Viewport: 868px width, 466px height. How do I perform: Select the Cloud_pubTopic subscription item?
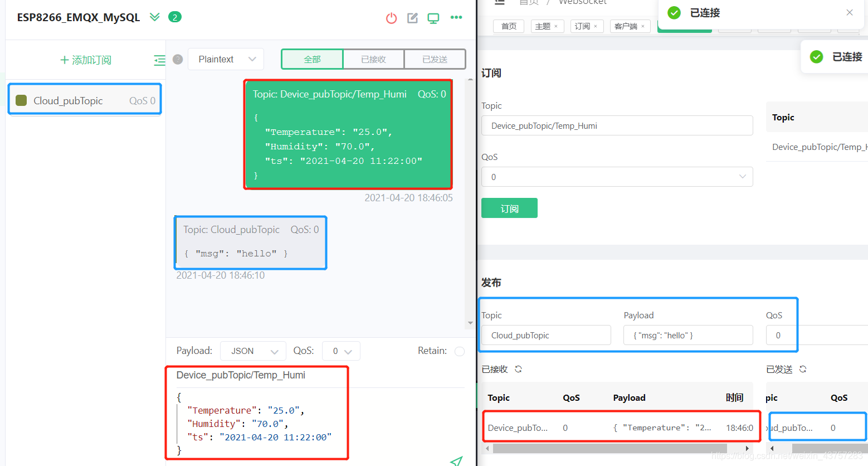coord(85,100)
